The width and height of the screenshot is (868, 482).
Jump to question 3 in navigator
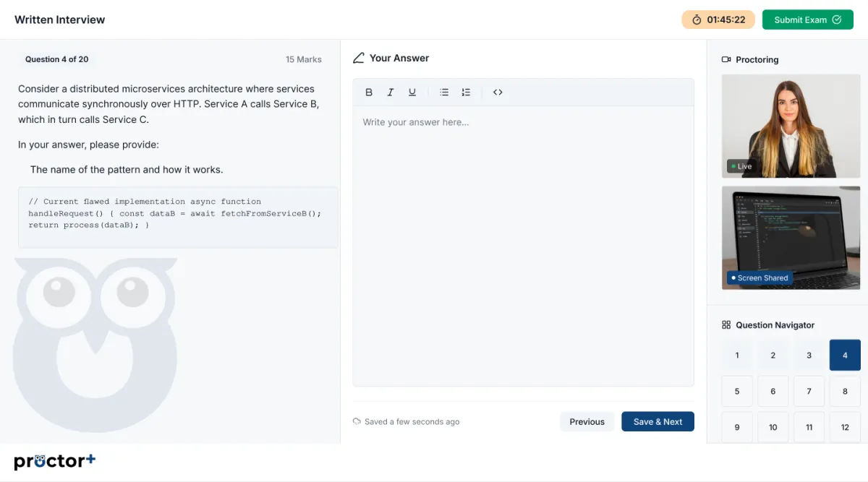pos(809,355)
